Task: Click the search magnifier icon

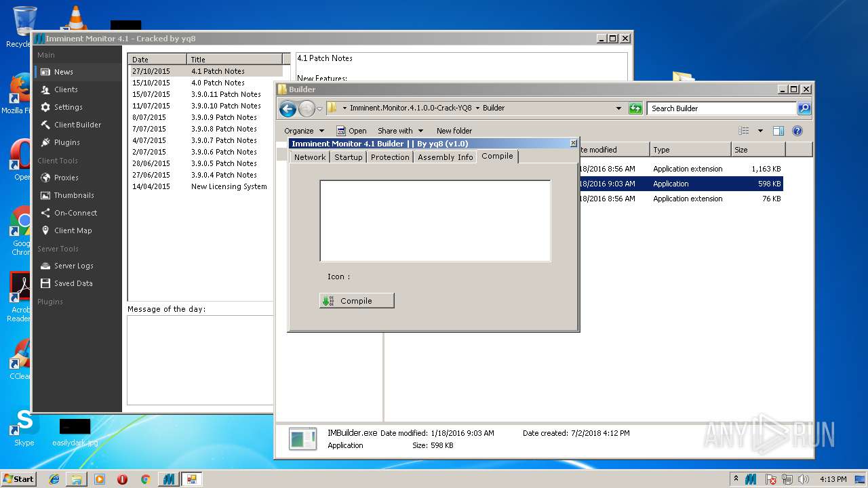Action: tap(804, 108)
